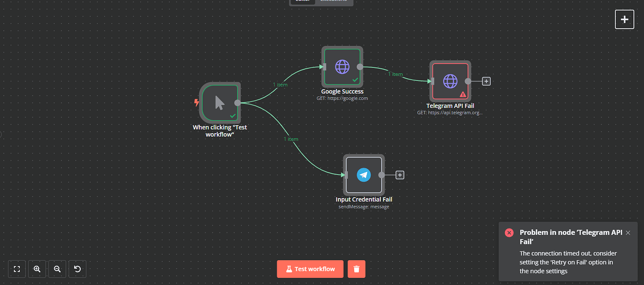The width and height of the screenshot is (644, 285).
Task: Switch to the Editor tab
Action: tap(302, 1)
